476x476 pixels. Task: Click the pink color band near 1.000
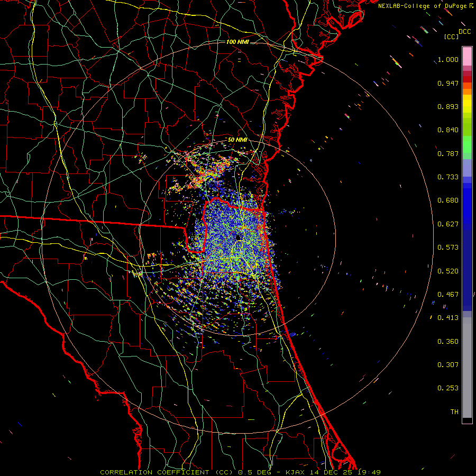[x=467, y=57]
